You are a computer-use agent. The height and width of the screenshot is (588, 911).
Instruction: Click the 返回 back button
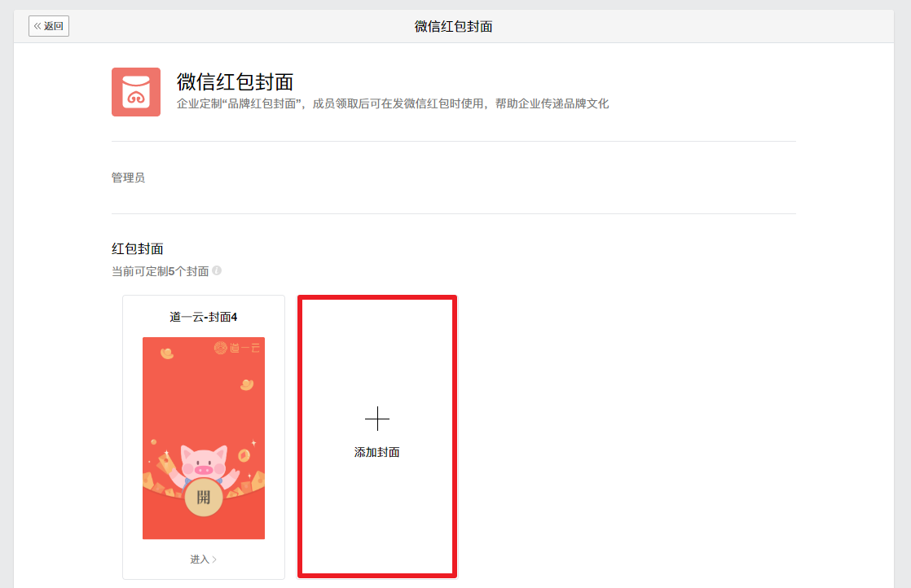[x=49, y=26]
